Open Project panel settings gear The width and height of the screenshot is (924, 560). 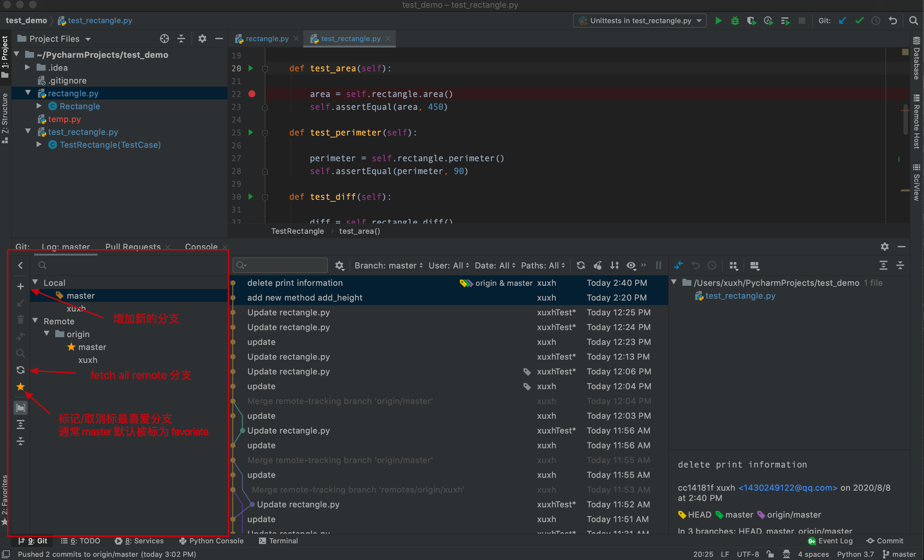(202, 39)
